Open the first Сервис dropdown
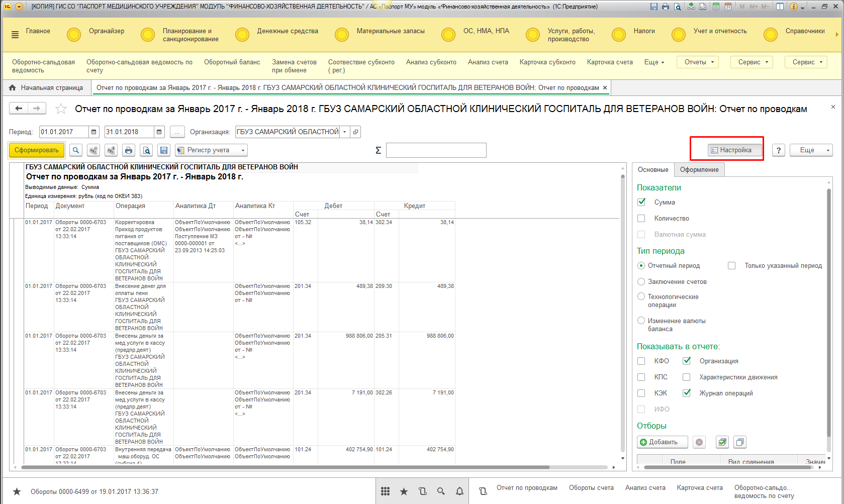The height and width of the screenshot is (504, 844). coord(752,62)
